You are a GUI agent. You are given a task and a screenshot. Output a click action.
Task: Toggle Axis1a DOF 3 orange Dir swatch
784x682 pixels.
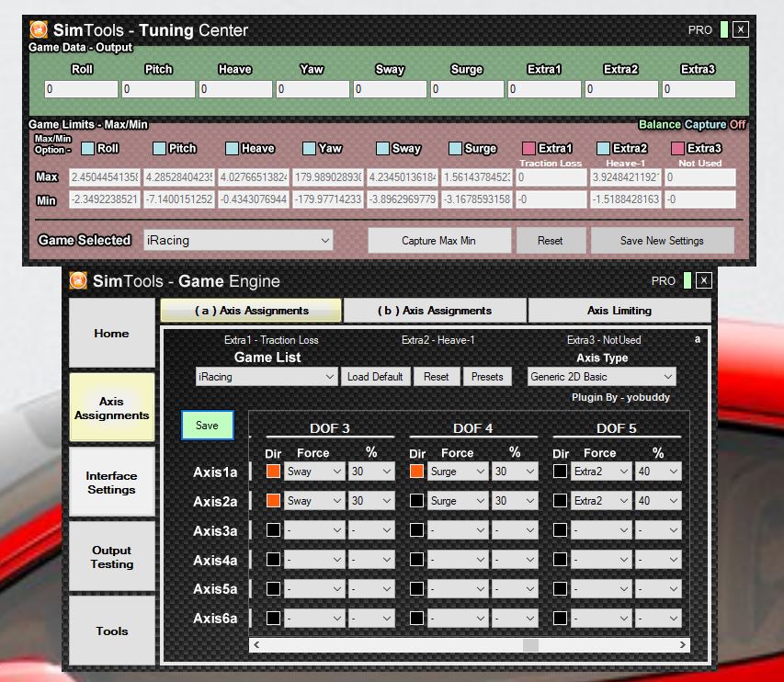click(273, 471)
